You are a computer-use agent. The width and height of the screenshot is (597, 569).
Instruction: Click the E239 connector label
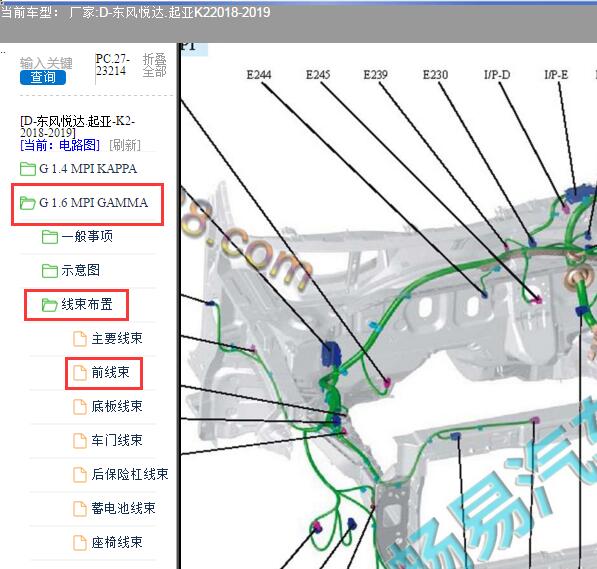coord(375,75)
